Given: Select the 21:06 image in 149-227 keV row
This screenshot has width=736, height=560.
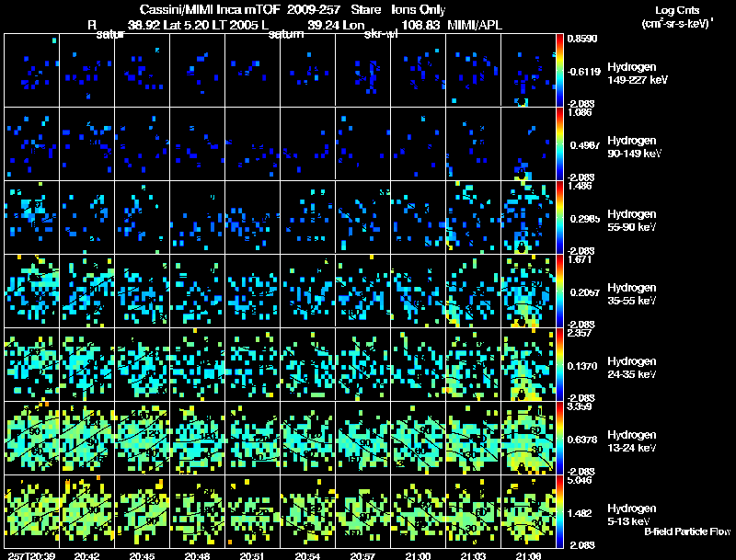Looking at the screenshot, I should [528, 70].
